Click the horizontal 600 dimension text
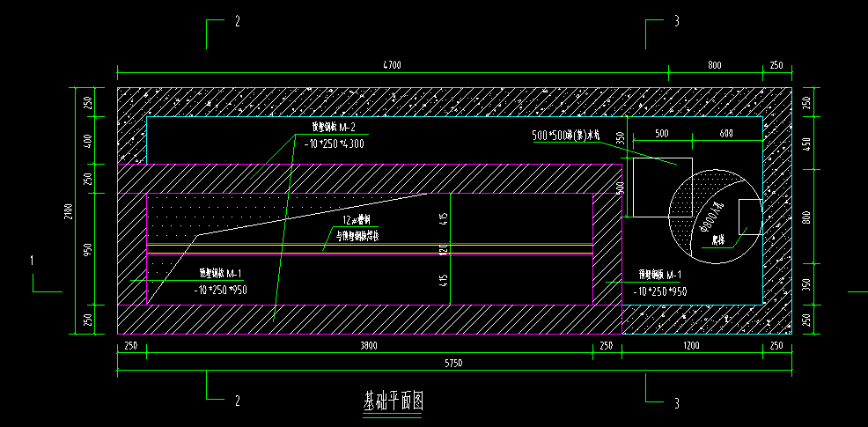The image size is (868, 427). click(726, 134)
